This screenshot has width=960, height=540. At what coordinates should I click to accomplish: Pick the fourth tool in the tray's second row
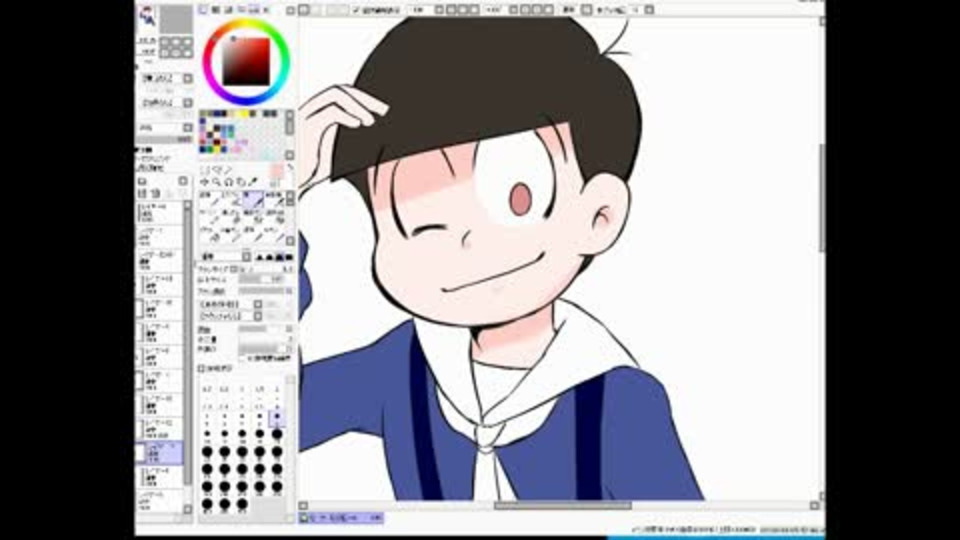(x=275, y=217)
